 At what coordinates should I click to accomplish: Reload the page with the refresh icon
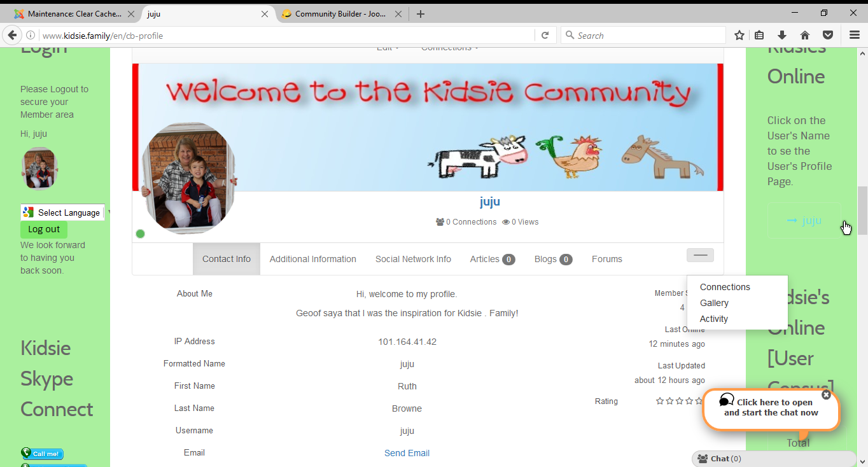545,36
